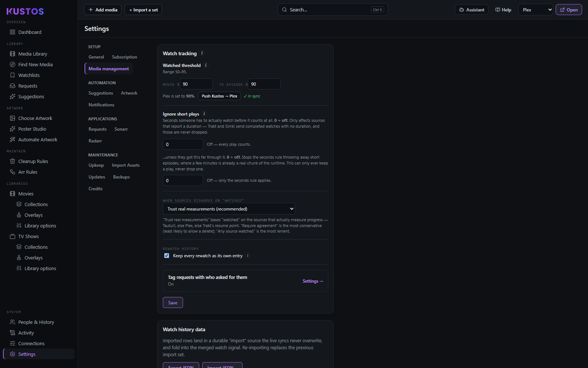Viewport: 588px width, 368px height.
Task: Click the Ignore short plays info icon
Action: (x=204, y=114)
